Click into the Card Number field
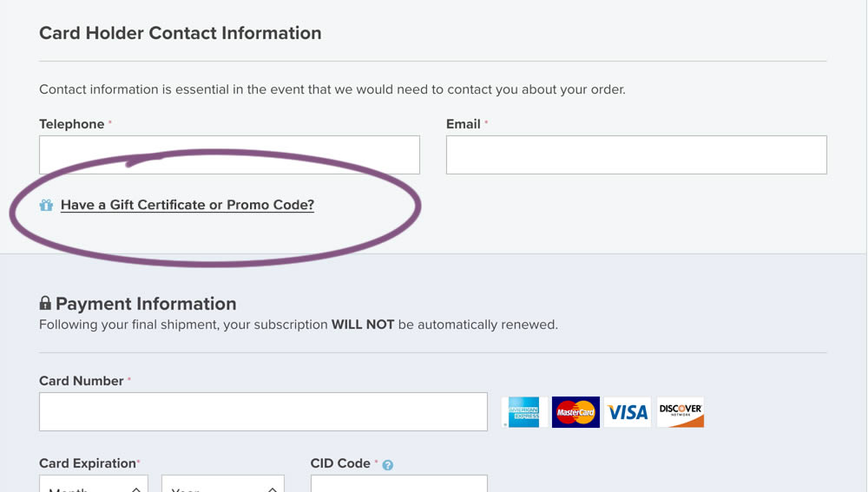This screenshot has width=868, height=492. [x=263, y=412]
